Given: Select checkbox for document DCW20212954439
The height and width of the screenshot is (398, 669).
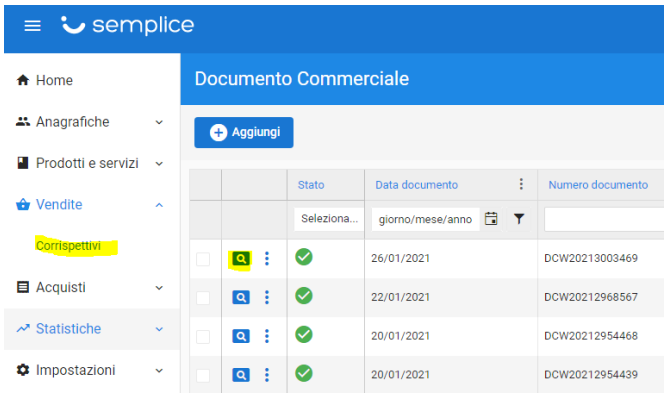Looking at the screenshot, I should pyautogui.click(x=203, y=375).
